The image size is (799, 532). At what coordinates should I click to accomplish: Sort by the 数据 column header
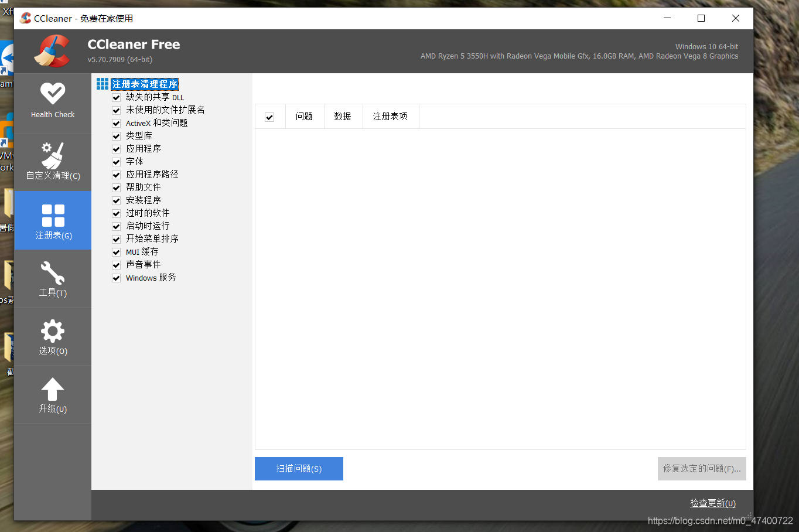point(343,117)
